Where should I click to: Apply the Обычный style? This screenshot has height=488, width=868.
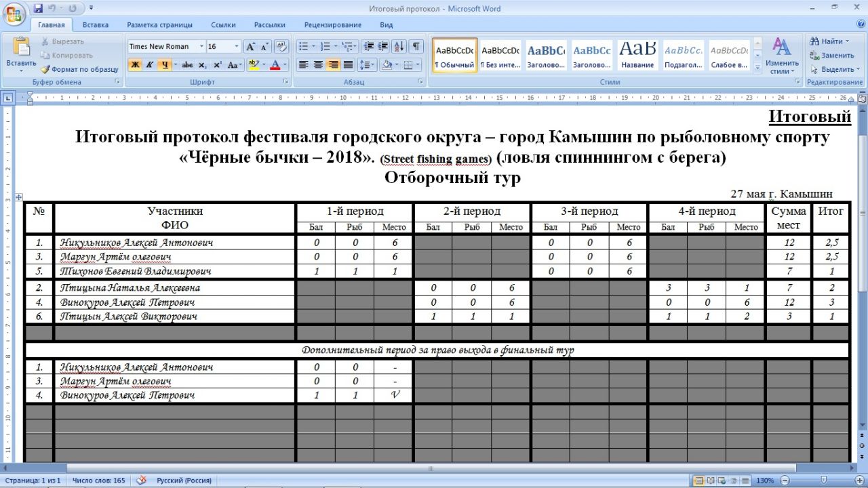click(x=455, y=55)
